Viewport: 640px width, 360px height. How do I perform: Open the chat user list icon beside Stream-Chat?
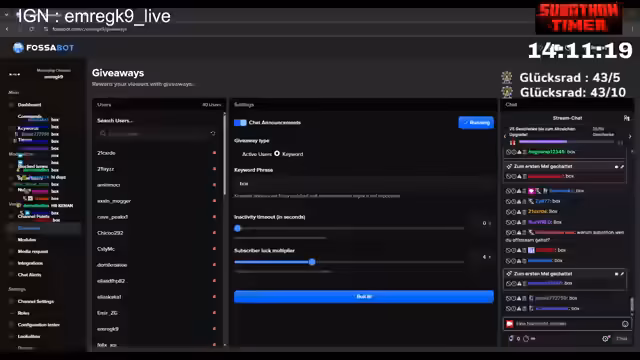click(627, 118)
